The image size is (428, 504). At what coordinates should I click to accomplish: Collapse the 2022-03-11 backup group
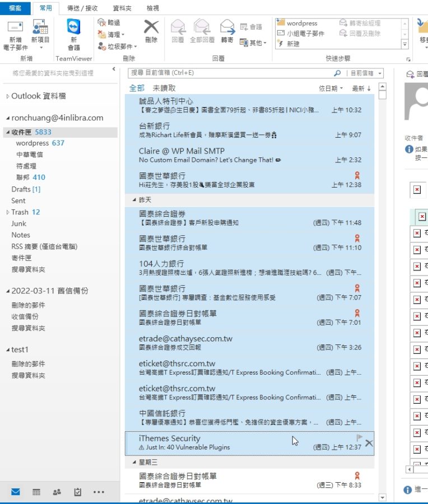(x=8, y=291)
